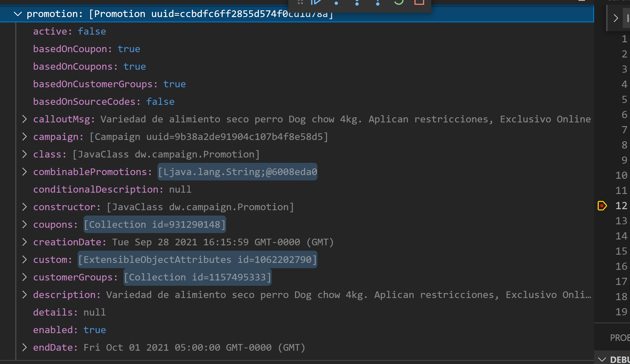Click the [Ljava.lang.String;@6008eda0 value
Viewport: 630px width, 364px height.
click(x=237, y=172)
